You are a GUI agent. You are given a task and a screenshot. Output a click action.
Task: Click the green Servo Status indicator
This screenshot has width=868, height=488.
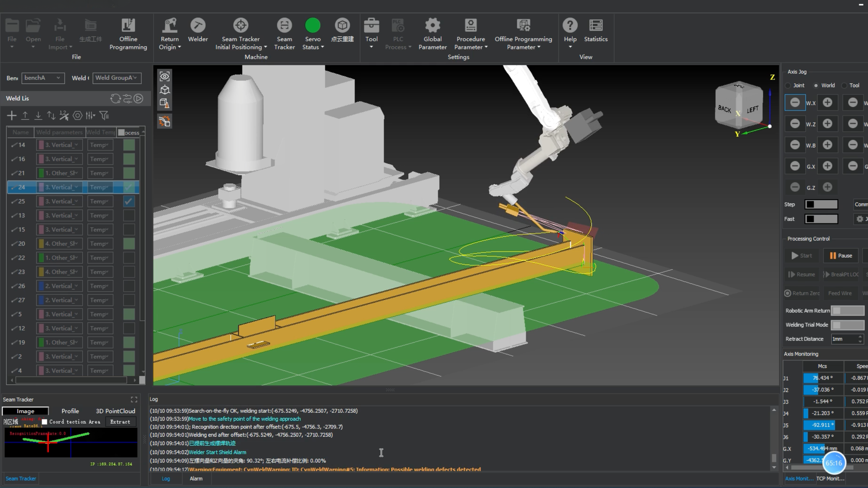(312, 25)
